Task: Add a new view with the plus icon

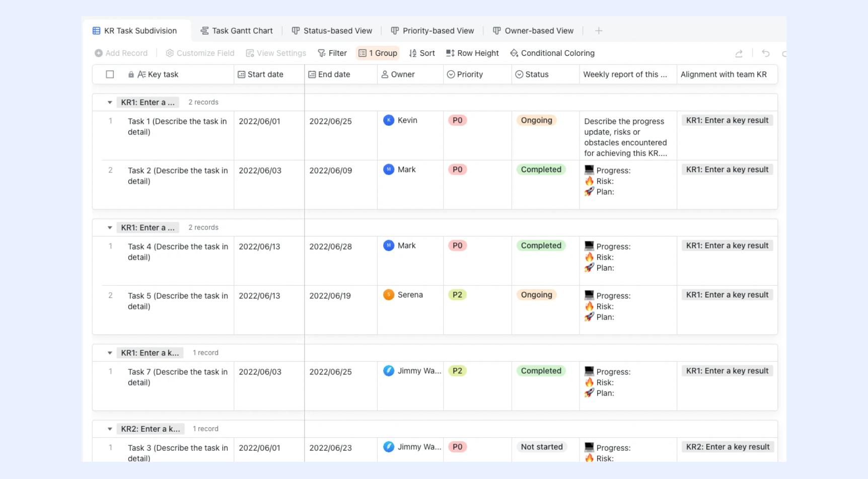Action: (599, 31)
